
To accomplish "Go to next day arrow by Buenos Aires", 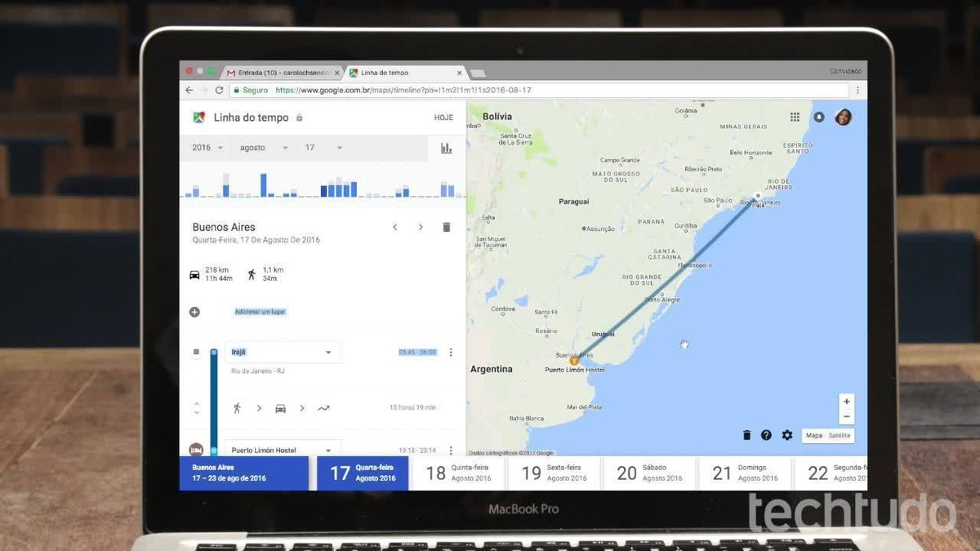I will click(x=421, y=227).
